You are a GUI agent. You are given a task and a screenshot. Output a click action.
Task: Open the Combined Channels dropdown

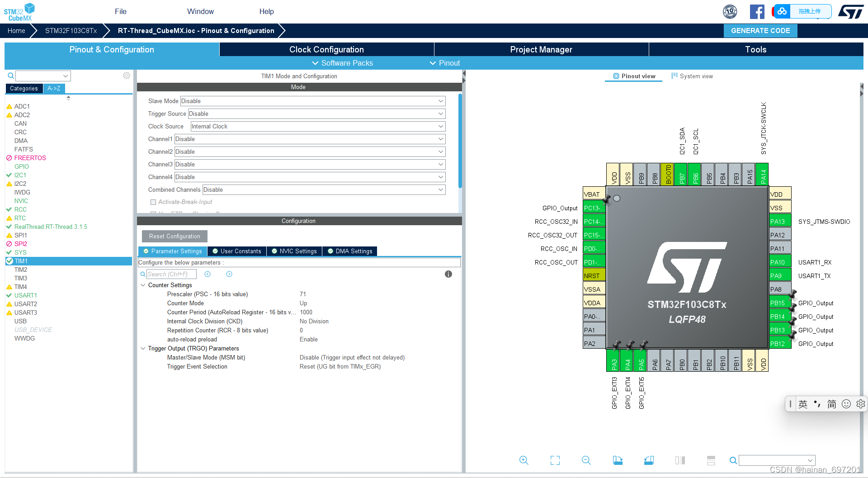point(324,189)
